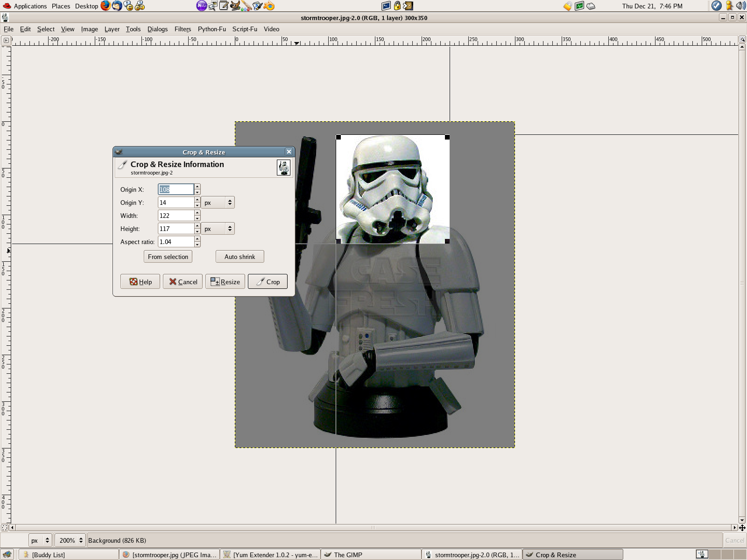Increment Width using its up stepper arrow
The height and width of the screenshot is (560, 747).
pyautogui.click(x=197, y=213)
